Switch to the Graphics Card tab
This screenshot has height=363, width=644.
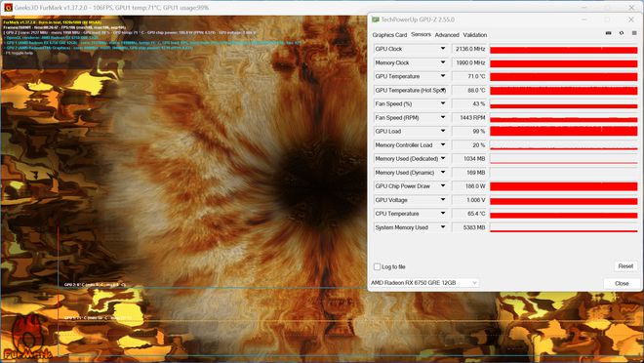pyautogui.click(x=389, y=35)
